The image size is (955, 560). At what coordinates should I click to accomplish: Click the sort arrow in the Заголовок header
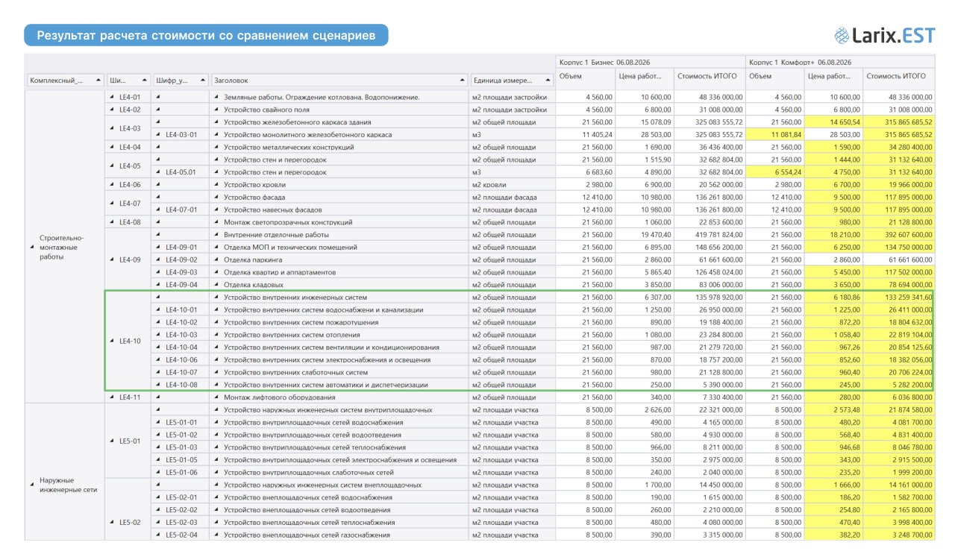click(x=462, y=80)
